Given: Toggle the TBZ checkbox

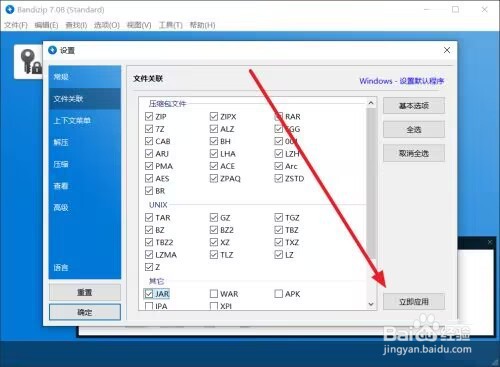Looking at the screenshot, I should tap(279, 230).
